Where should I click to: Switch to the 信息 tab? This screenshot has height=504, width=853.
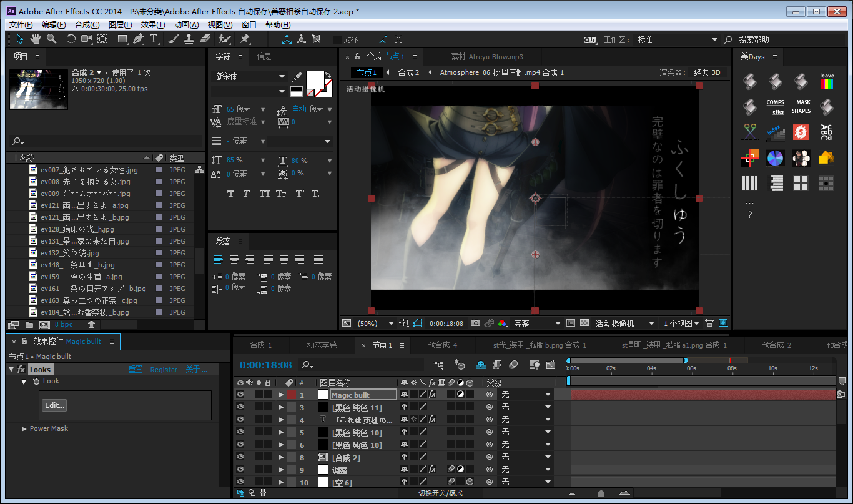point(264,56)
